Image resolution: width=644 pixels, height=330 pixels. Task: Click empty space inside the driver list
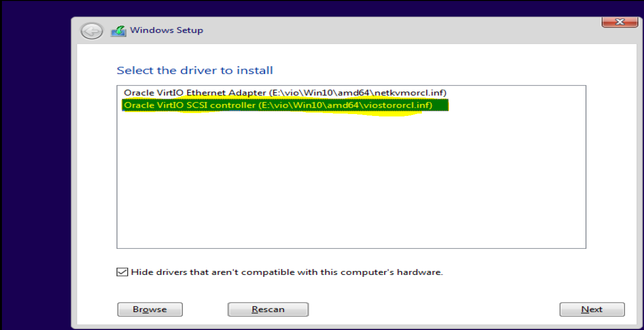[x=351, y=184]
